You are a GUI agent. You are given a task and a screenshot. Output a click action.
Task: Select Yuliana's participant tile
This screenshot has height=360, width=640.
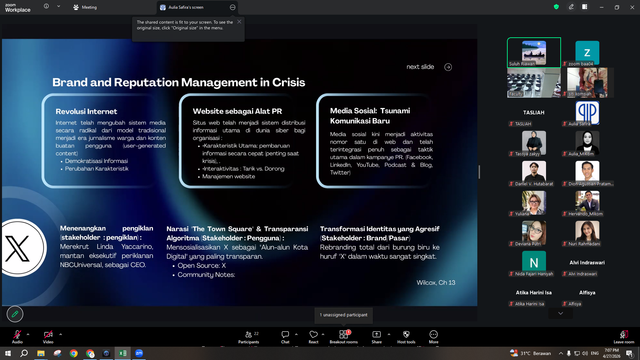point(534,203)
